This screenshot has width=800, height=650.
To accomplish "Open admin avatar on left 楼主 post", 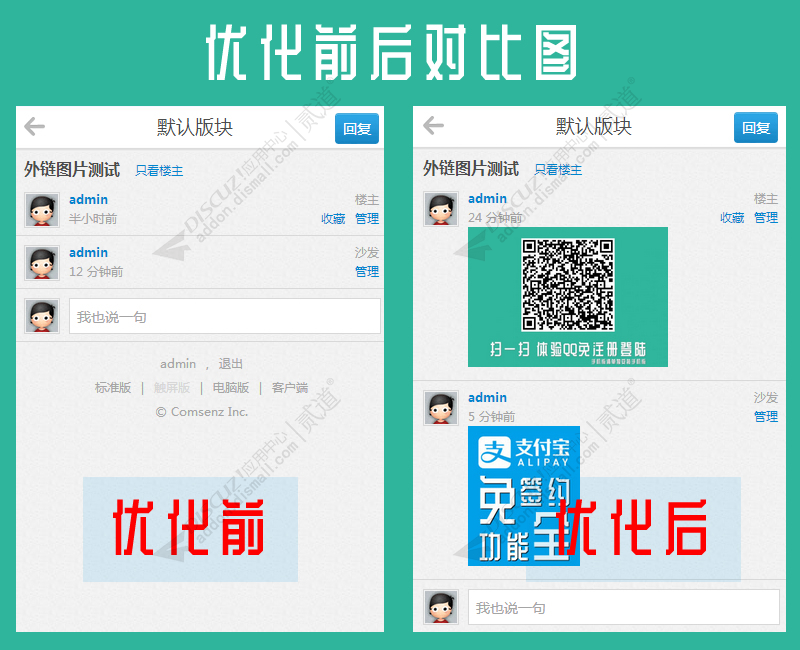I will coord(42,210).
